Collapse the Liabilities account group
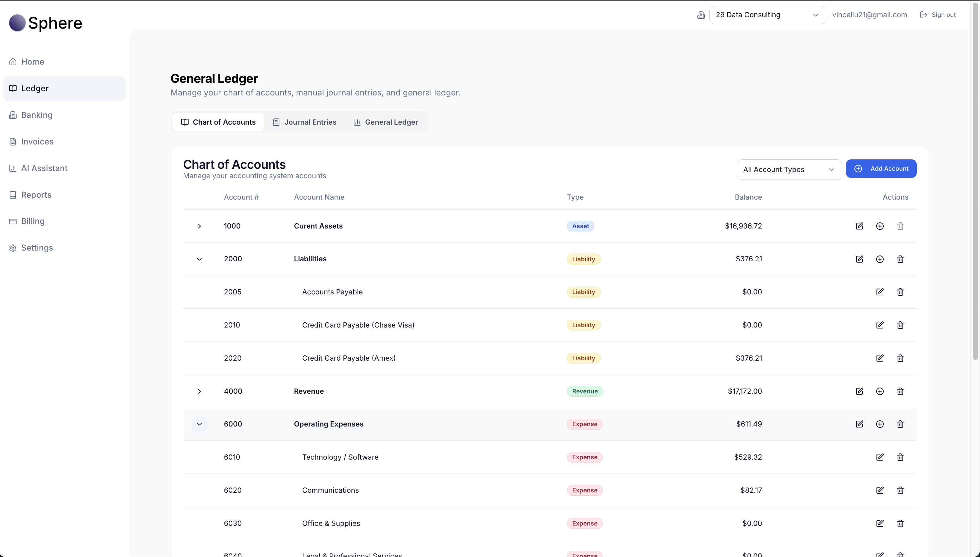The height and width of the screenshot is (557, 980). point(199,259)
